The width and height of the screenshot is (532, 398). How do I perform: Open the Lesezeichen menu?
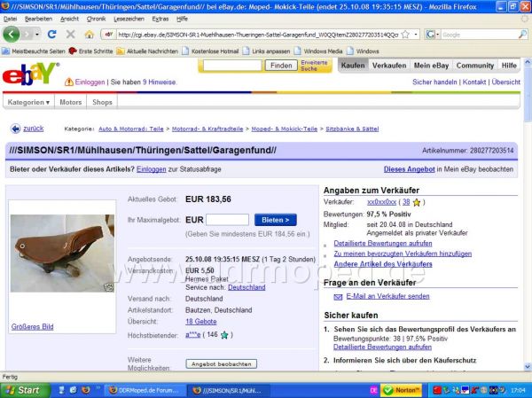(129, 19)
